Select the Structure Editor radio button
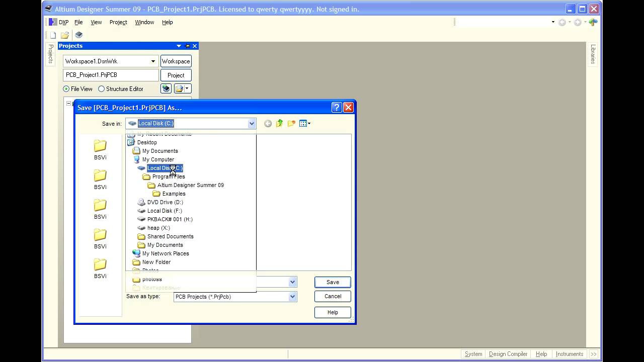 click(x=101, y=89)
